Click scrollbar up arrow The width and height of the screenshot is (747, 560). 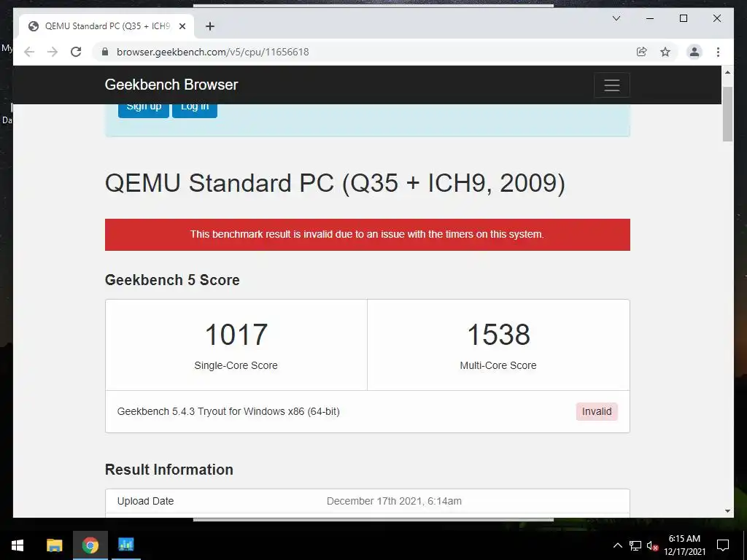(727, 72)
